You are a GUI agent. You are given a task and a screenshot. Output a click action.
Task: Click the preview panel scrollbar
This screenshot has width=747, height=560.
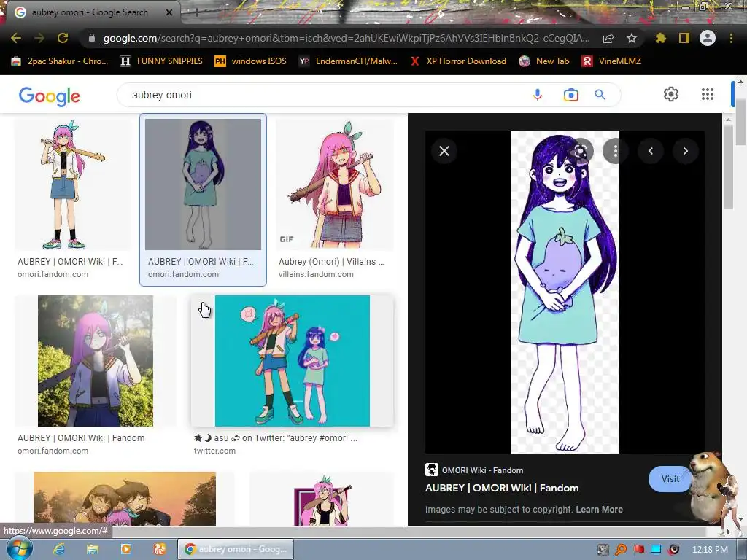click(x=729, y=167)
